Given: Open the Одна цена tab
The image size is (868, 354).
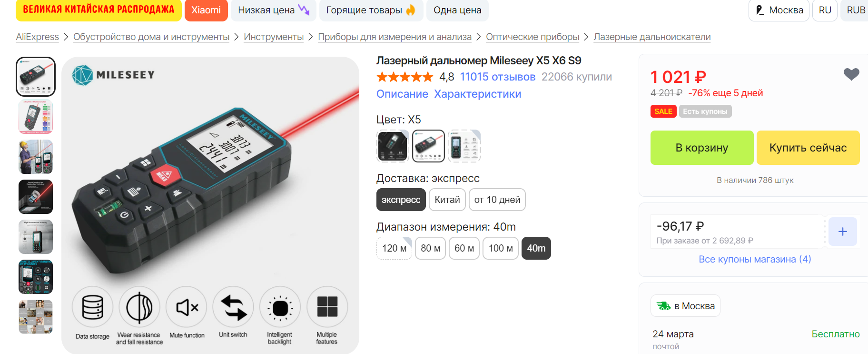Looking at the screenshot, I should click(457, 10).
